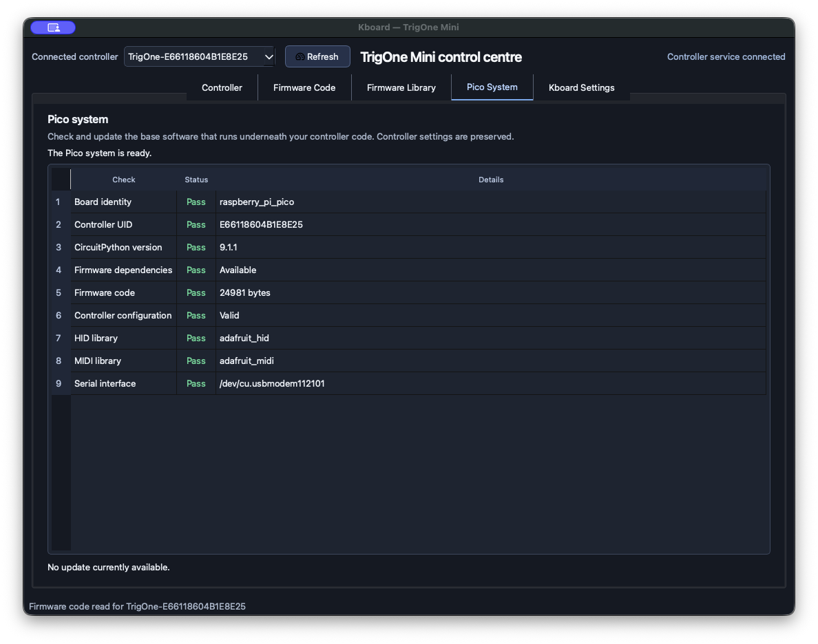The width and height of the screenshot is (818, 644).
Task: Go to the Firmware Library tab
Action: pos(401,87)
